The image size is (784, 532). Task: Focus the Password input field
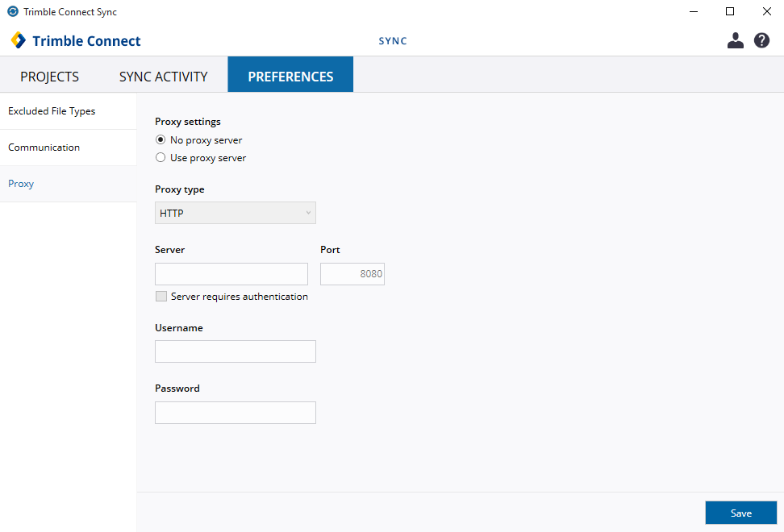tap(236, 413)
